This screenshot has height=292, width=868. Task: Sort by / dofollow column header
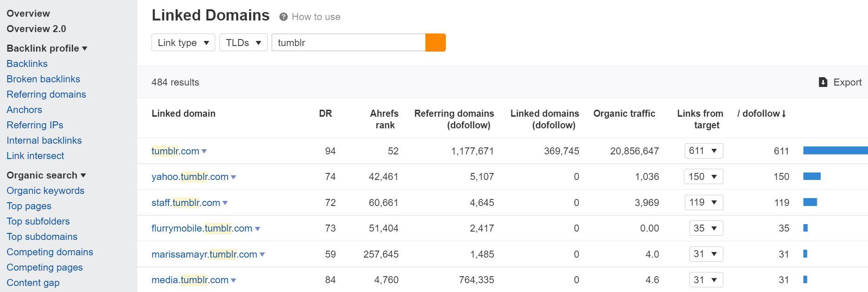tap(762, 113)
